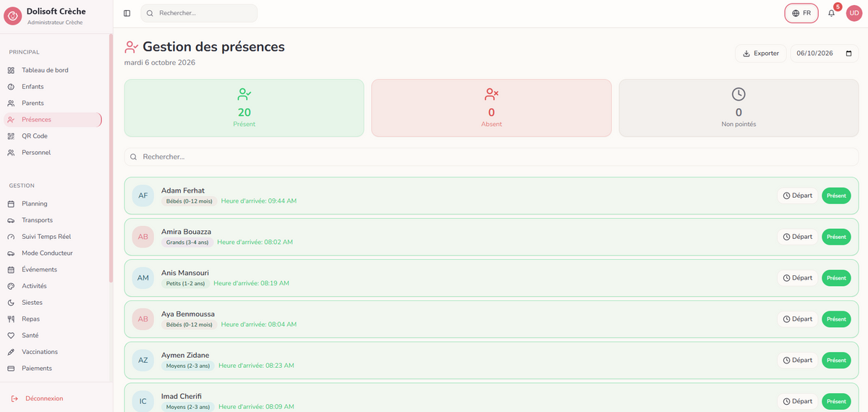Toggle the sidebar collapse icon

127,13
